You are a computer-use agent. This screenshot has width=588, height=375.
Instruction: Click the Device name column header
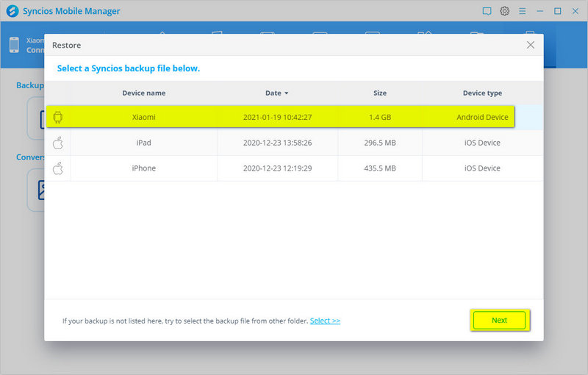pyautogui.click(x=143, y=93)
